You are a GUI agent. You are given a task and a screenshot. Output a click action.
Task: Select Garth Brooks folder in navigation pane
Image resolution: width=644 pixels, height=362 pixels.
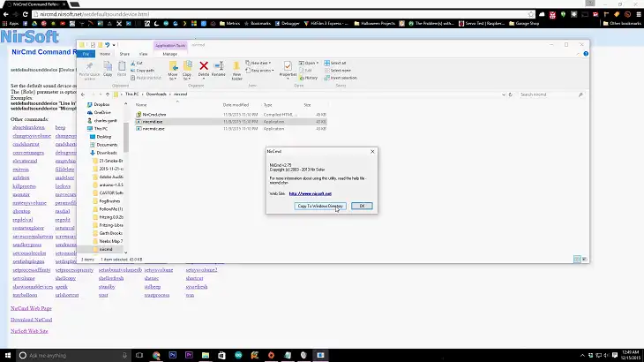coord(110,233)
